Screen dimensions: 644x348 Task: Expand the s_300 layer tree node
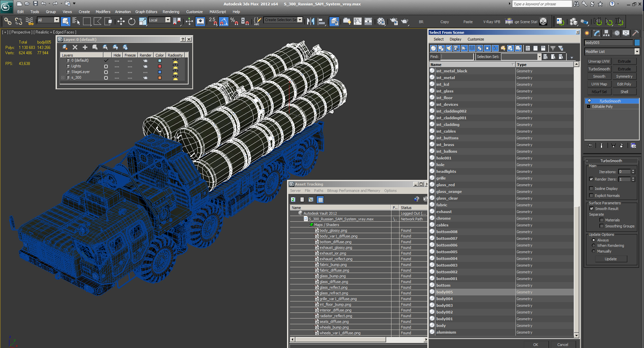click(63, 78)
